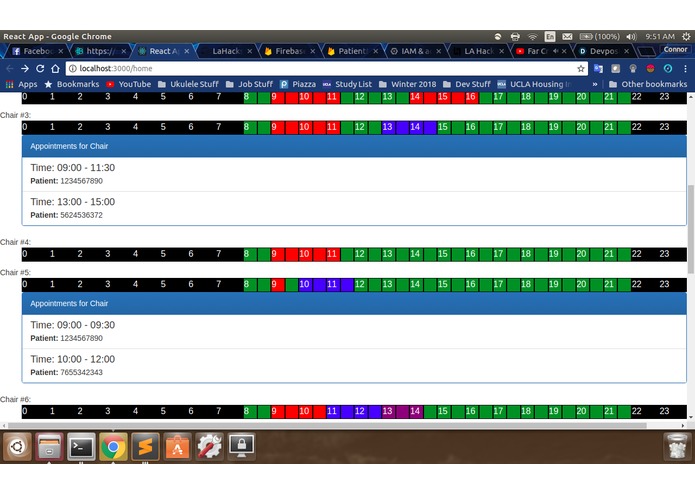Click the 09:00 - 09:30 appointment
The width and height of the screenshot is (695, 494).
(354, 331)
